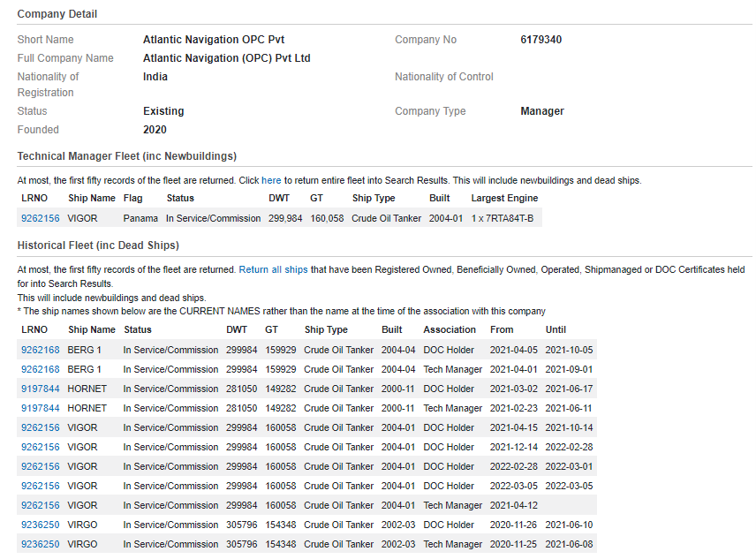Click the from date 2020-11-25
The image size is (756, 559).
pos(513,544)
